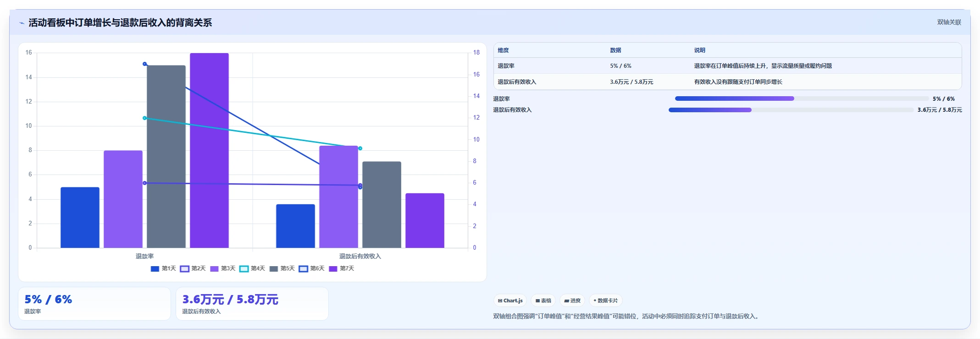This screenshot has height=339, width=980.
Task: Click the purple 第7天 bar in 退款后有效收入 group
Action: (x=425, y=220)
